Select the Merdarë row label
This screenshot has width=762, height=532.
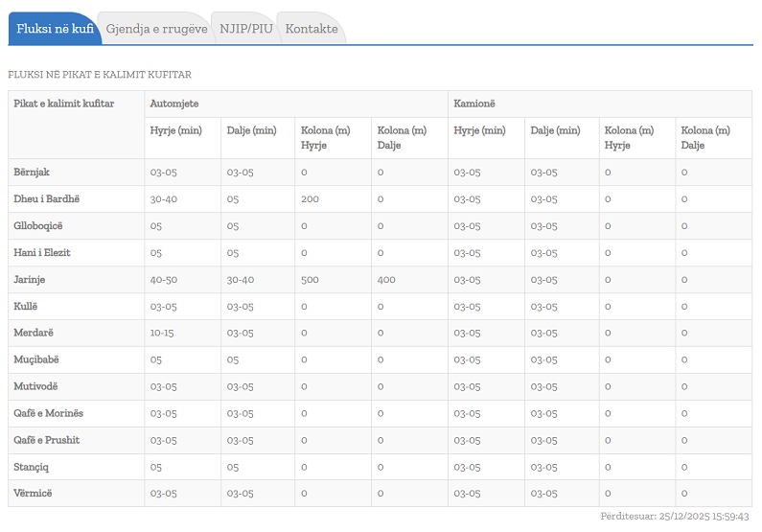pyautogui.click(x=34, y=334)
